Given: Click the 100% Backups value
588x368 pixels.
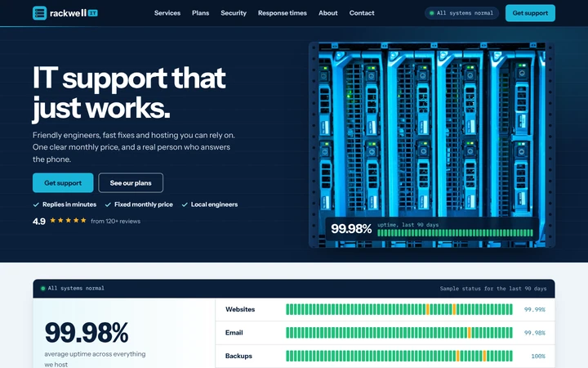Looking at the screenshot, I should tap(538, 357).
